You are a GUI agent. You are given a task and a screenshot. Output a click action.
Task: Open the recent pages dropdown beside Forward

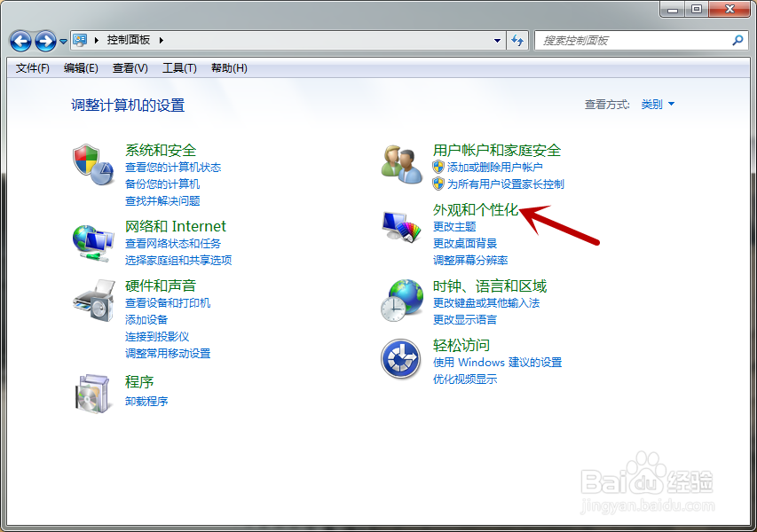coord(63,42)
